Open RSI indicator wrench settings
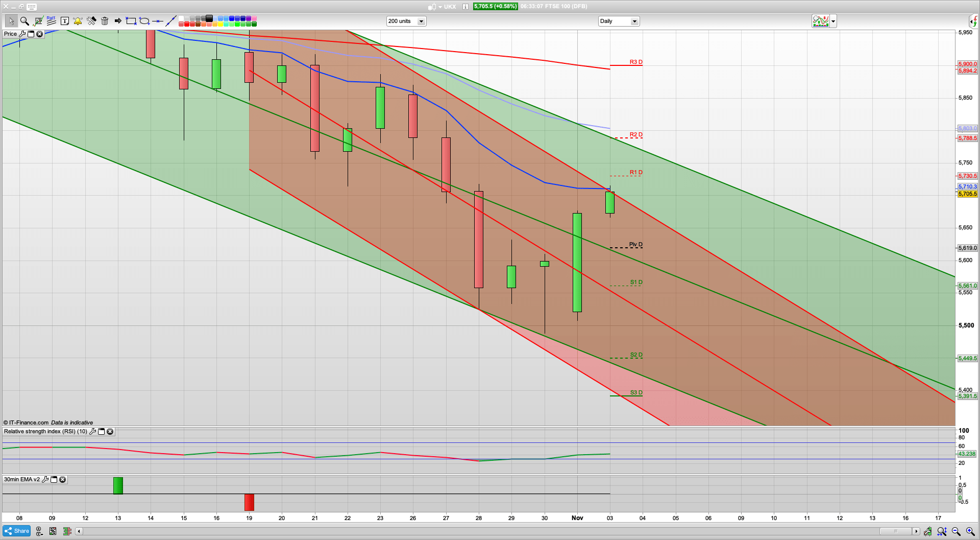The height and width of the screenshot is (540, 980). pyautogui.click(x=92, y=432)
